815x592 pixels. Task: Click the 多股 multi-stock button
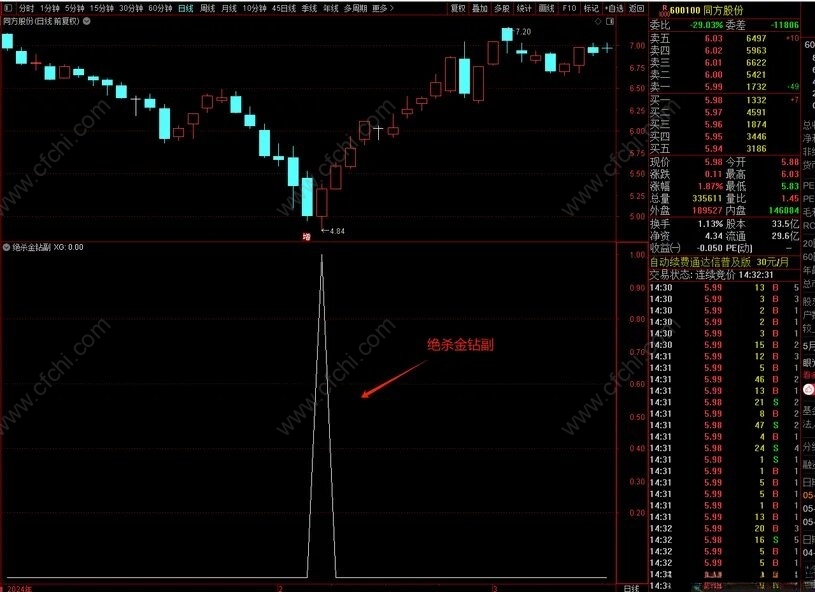[502, 8]
